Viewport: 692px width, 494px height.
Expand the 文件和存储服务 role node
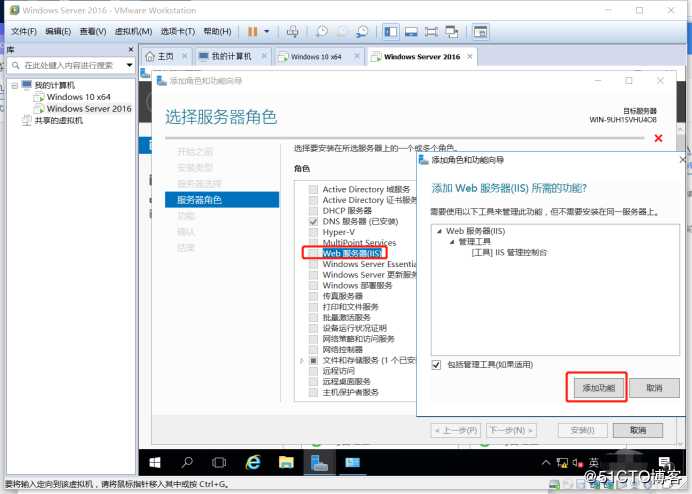(x=302, y=361)
